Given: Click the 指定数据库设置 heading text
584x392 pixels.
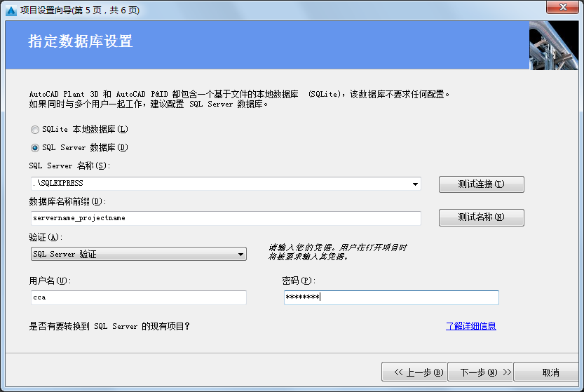Looking at the screenshot, I should pyautogui.click(x=80, y=41).
